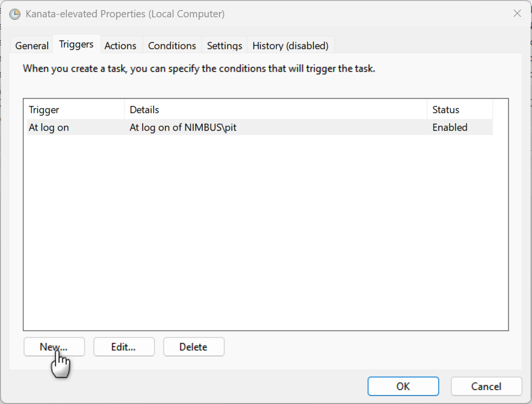Click the Enabled status text
This screenshot has width=532, height=404.
coord(450,127)
